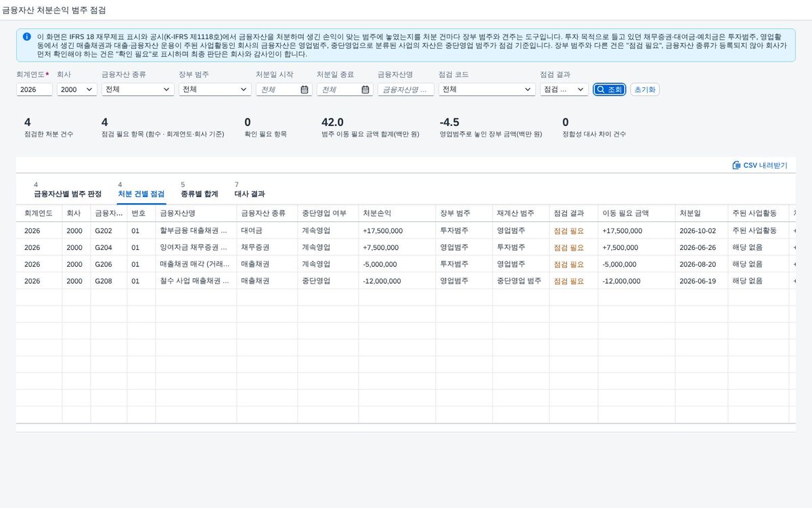The height and width of the screenshot is (508, 812).
Task: Click the 처분손익 column header
Action: pos(377,213)
